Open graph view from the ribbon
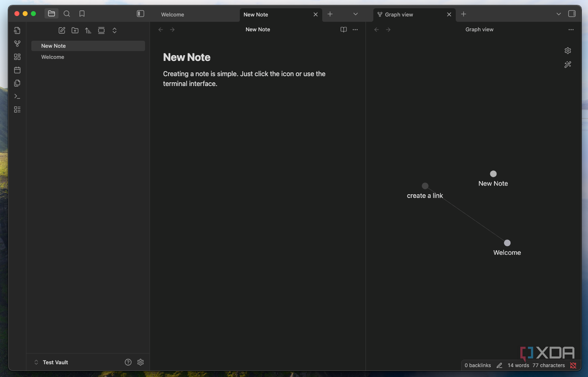The image size is (588, 377). (17, 44)
